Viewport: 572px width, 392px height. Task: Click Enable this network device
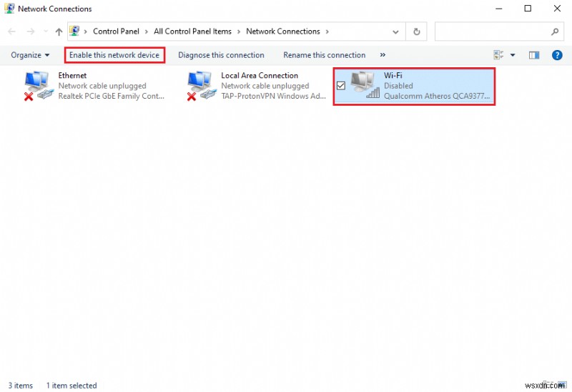[114, 55]
